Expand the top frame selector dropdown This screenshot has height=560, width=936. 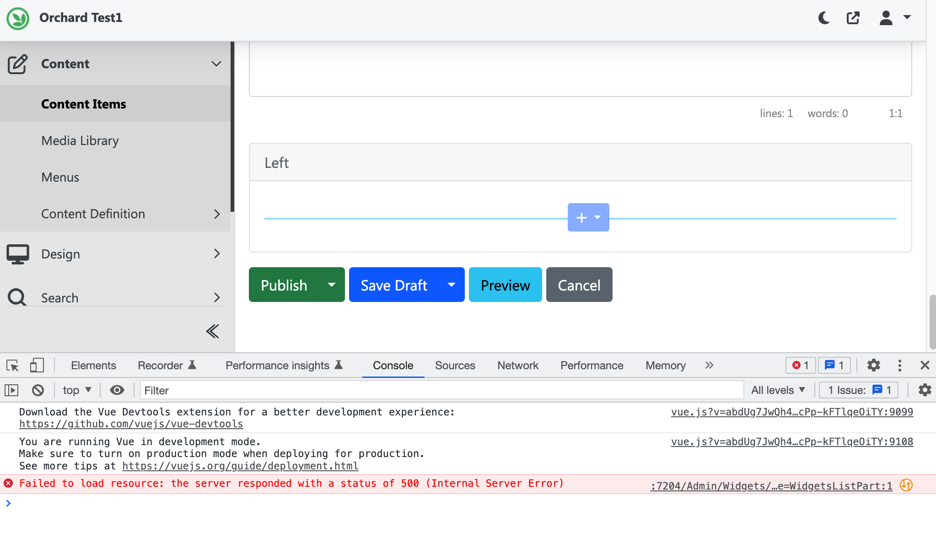click(x=77, y=390)
